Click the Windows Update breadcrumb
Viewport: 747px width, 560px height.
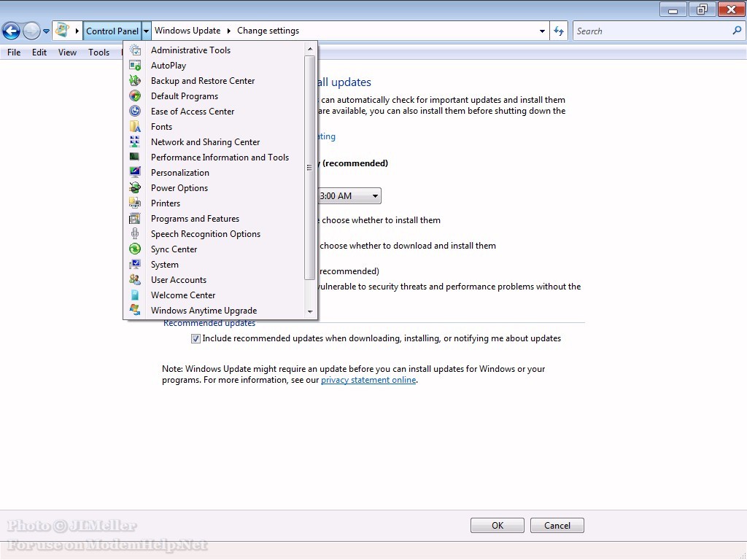pos(187,31)
